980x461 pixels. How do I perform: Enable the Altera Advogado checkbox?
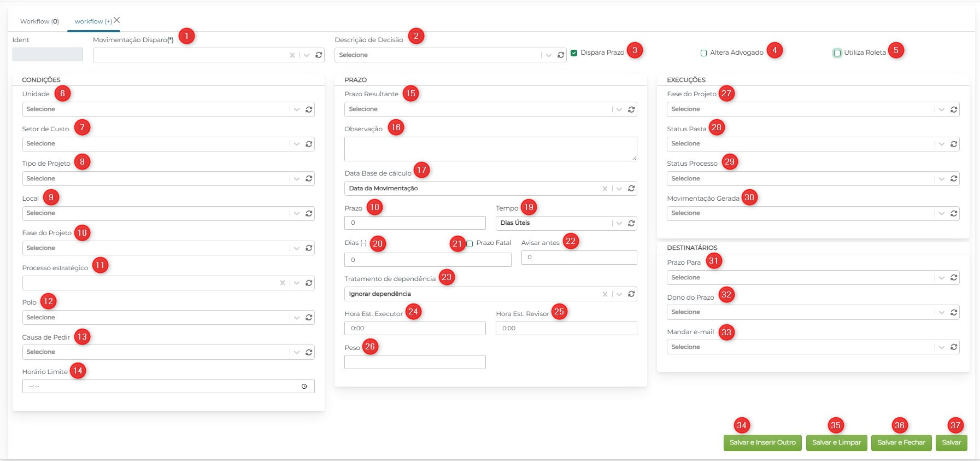tap(704, 53)
